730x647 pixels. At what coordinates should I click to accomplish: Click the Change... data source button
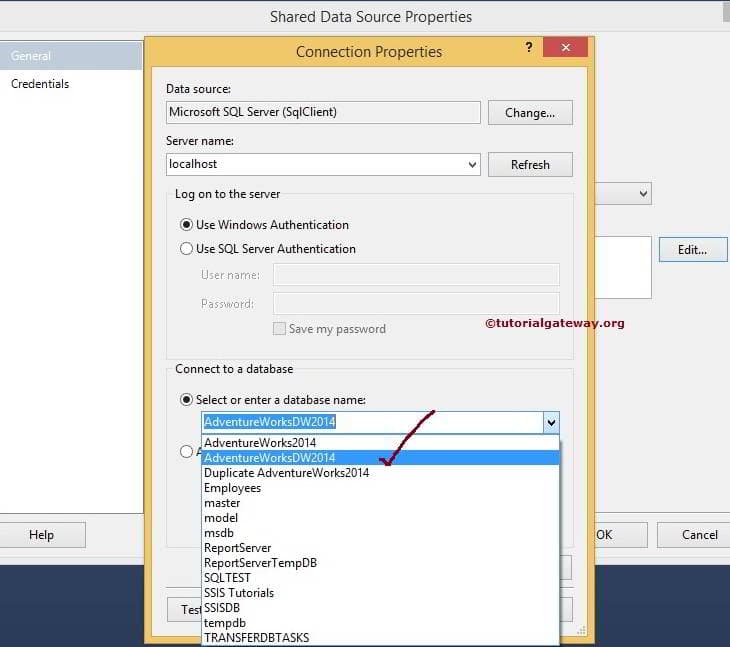tap(530, 113)
